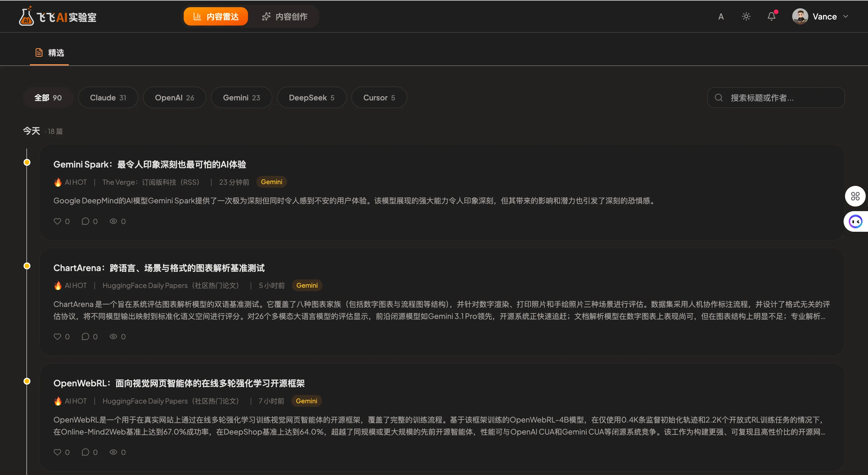The image size is (868, 475).
Task: Click the search magnifier icon
Action: pos(718,98)
